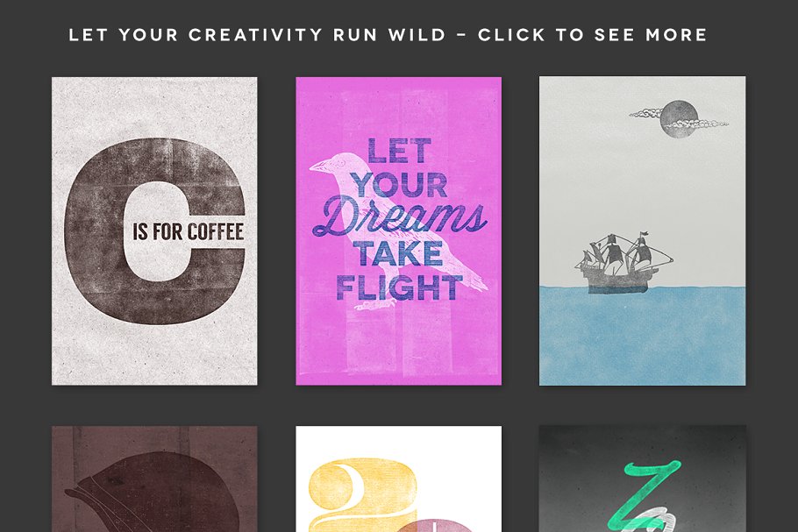Click the moon with clouds illustration
Viewport: 798px width, 532px height.
point(679,118)
